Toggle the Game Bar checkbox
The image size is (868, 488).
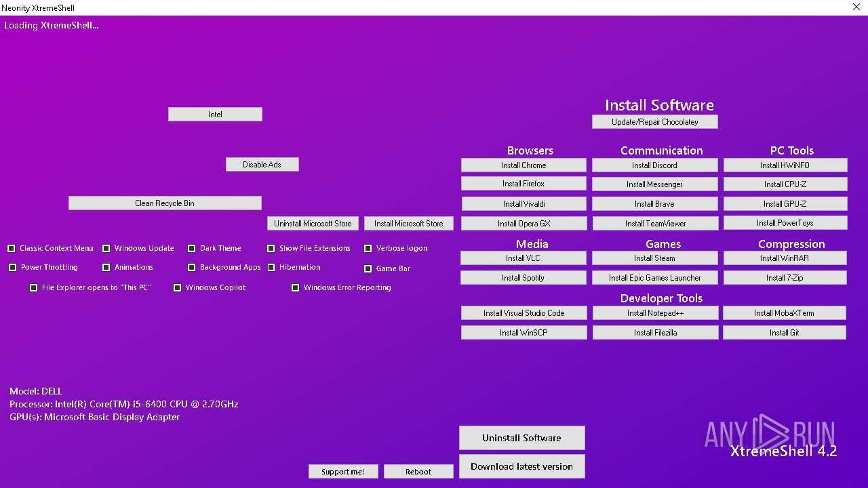pyautogui.click(x=368, y=269)
